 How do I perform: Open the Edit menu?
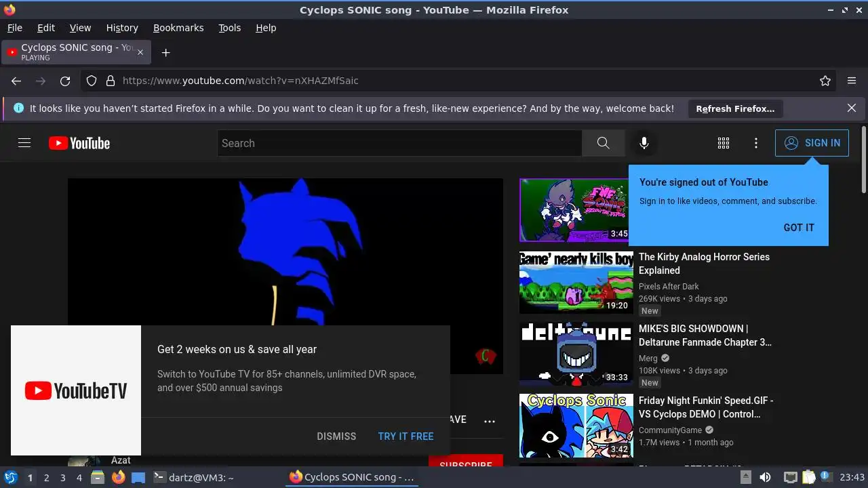46,28
